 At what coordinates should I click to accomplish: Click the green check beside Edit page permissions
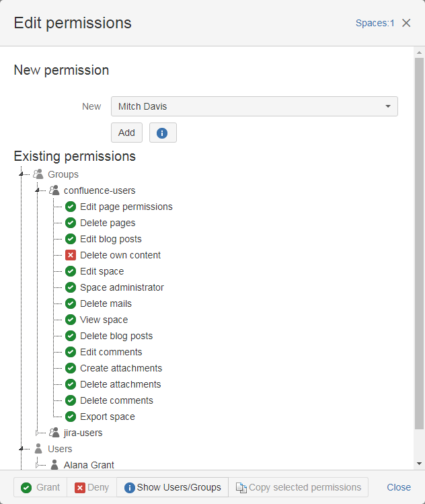71,207
